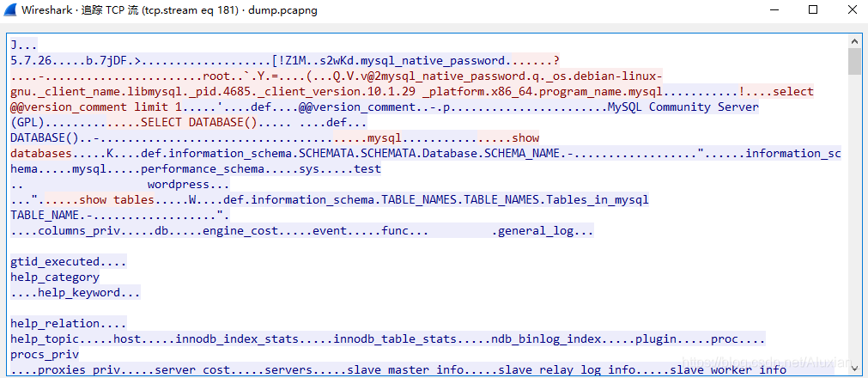Screen dimensions: 868x378
Task: Click the Wireshark shark fin icon
Action: [x=10, y=10]
